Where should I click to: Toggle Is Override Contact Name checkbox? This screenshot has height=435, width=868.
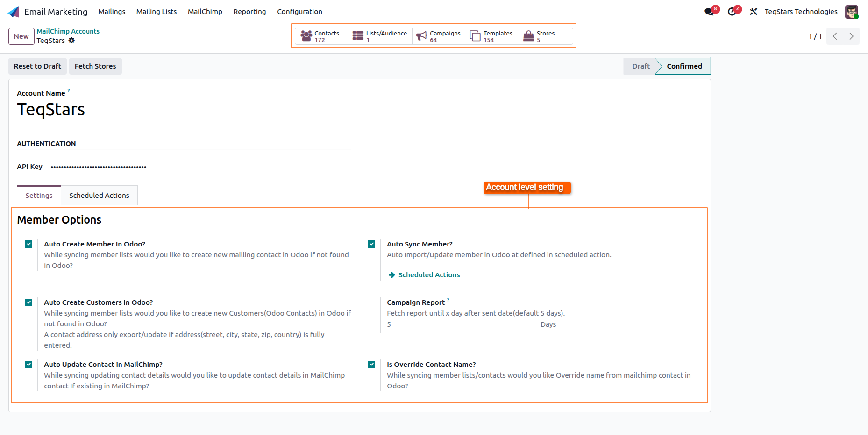[372, 365]
